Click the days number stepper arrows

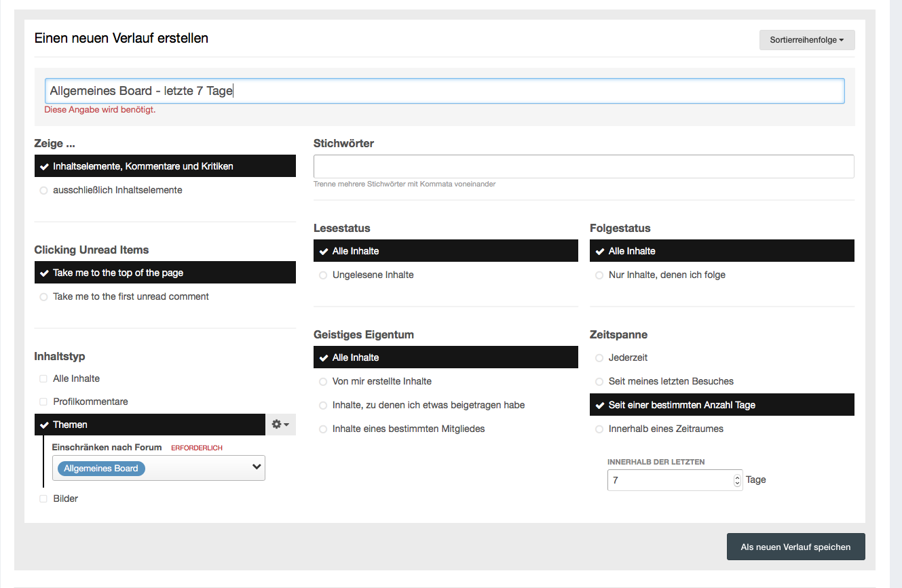click(x=738, y=480)
